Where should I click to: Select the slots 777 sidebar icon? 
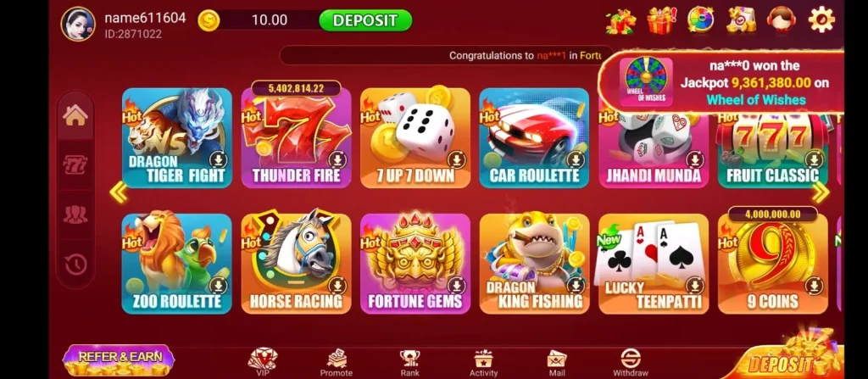point(75,164)
